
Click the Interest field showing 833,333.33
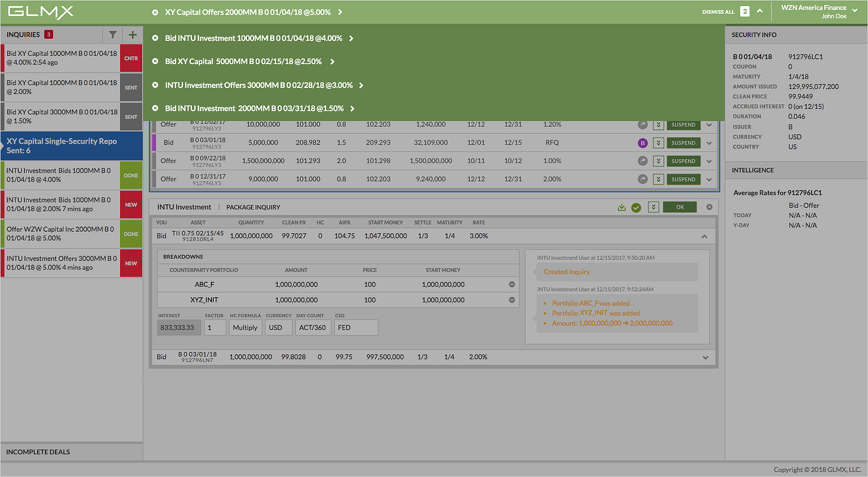coord(179,328)
